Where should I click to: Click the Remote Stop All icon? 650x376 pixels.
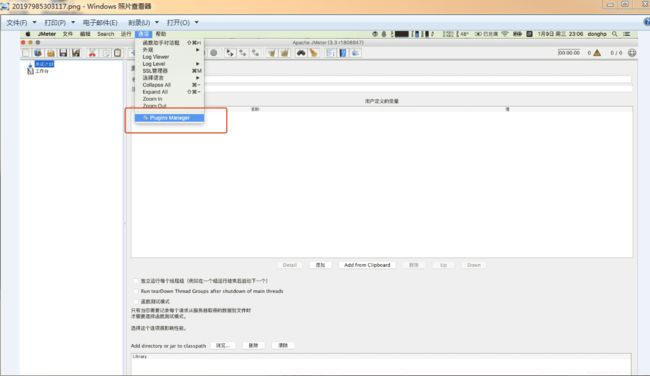tap(255, 53)
